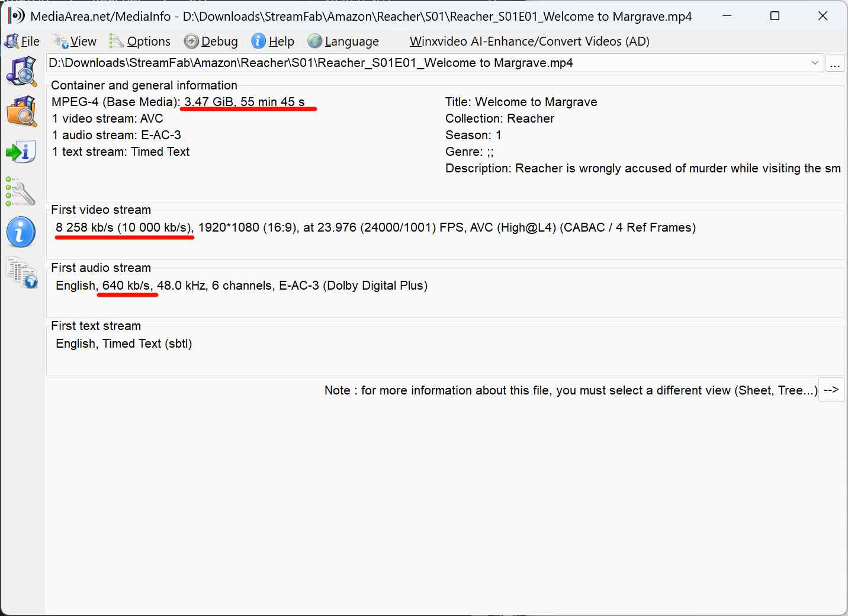848x616 pixels.
Task: Open the Options menu
Action: (140, 41)
